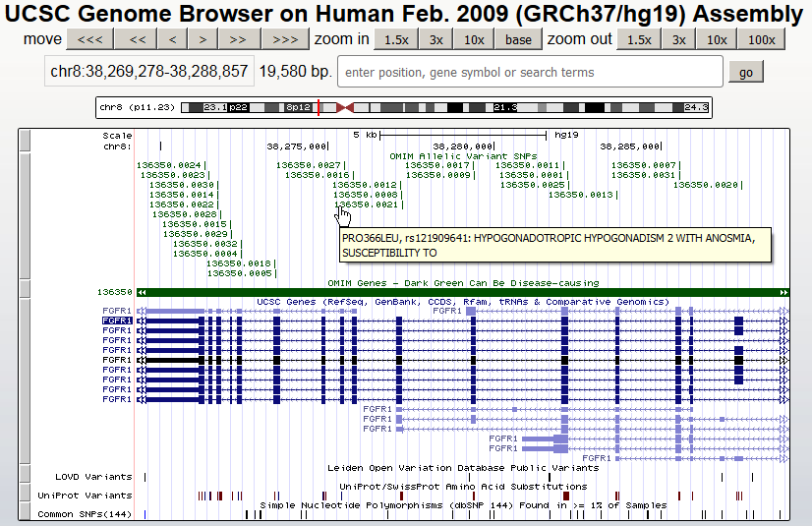The width and height of the screenshot is (812, 526).
Task: Click the move right >> button
Action: point(238,39)
